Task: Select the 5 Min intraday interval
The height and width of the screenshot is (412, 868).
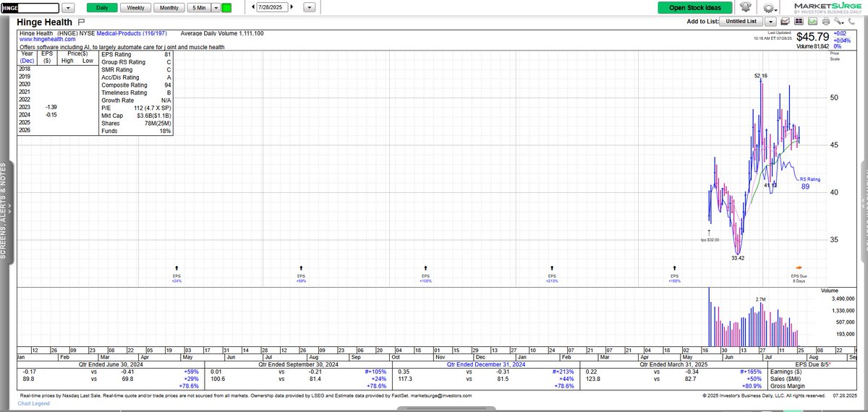Action: pos(199,7)
